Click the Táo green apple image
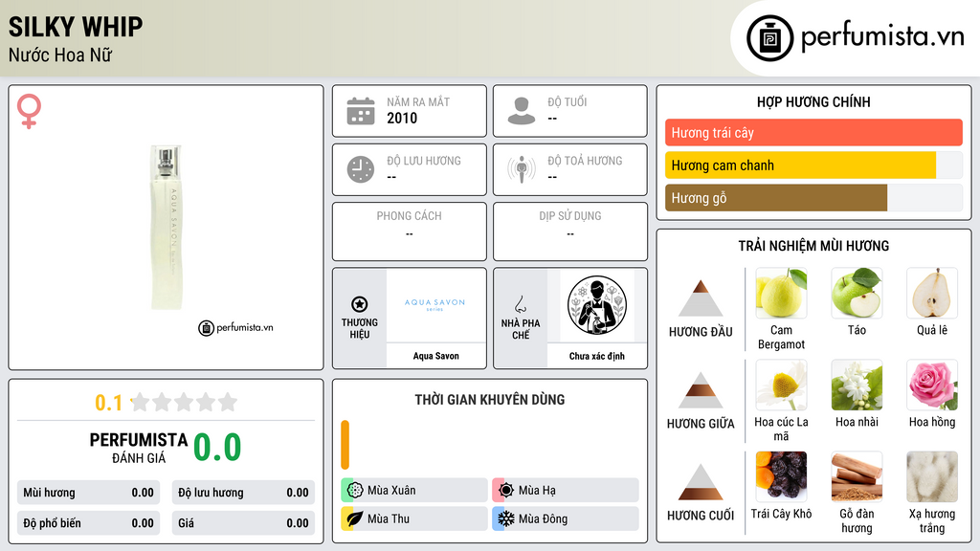This screenshot has height=551, width=980. [x=857, y=293]
